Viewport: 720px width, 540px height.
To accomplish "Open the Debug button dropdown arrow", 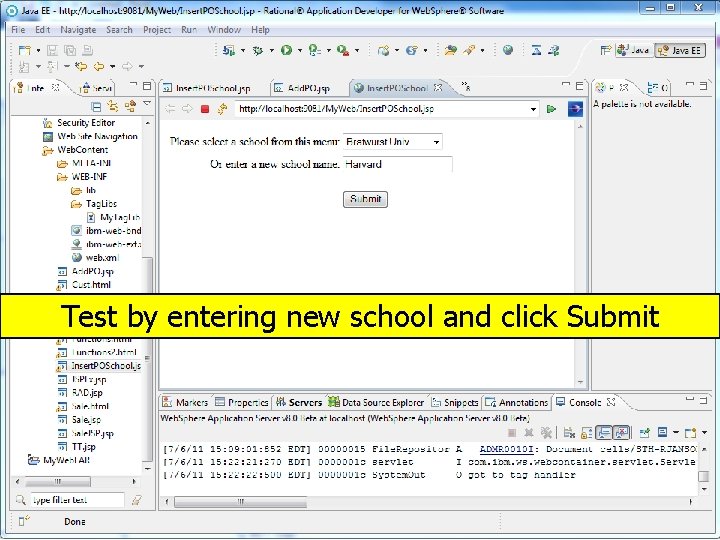I will 271,51.
